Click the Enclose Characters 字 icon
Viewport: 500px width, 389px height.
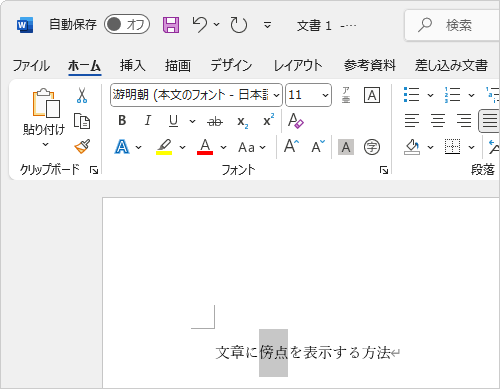point(372,147)
